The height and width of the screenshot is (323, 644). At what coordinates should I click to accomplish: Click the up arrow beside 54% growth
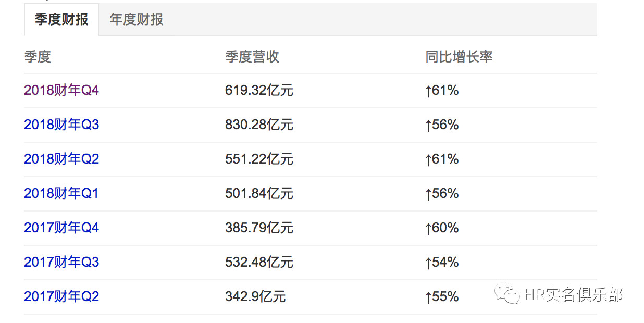[428, 263]
